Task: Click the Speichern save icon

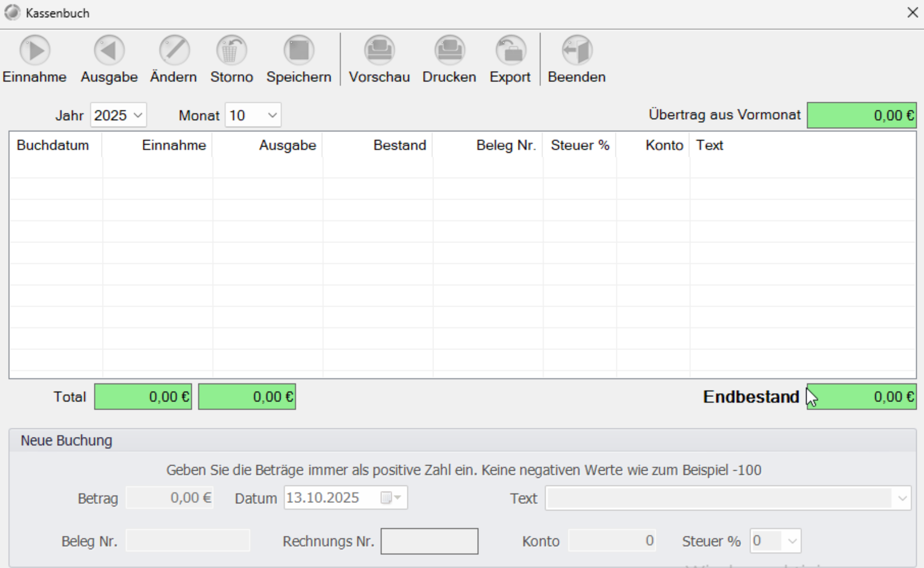Action: pyautogui.click(x=299, y=50)
